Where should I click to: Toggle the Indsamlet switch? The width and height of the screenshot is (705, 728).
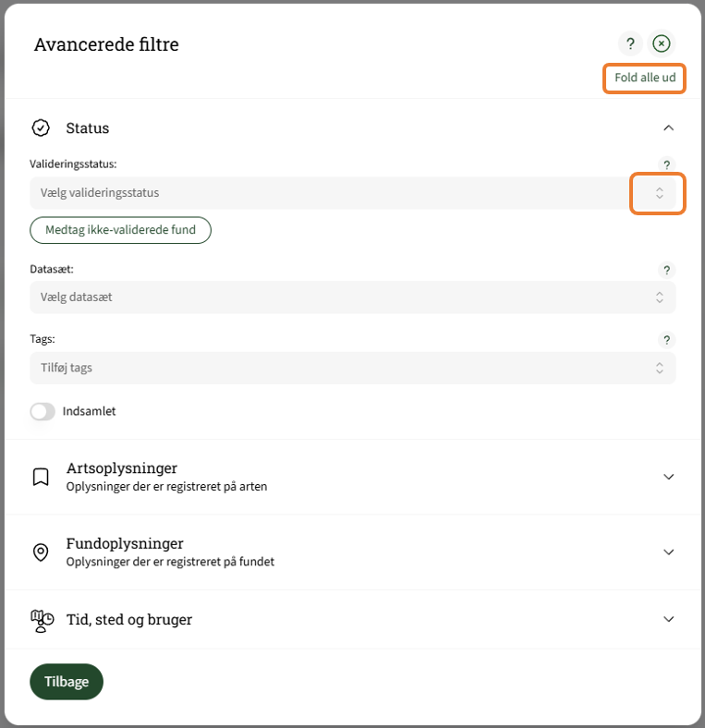(x=43, y=411)
